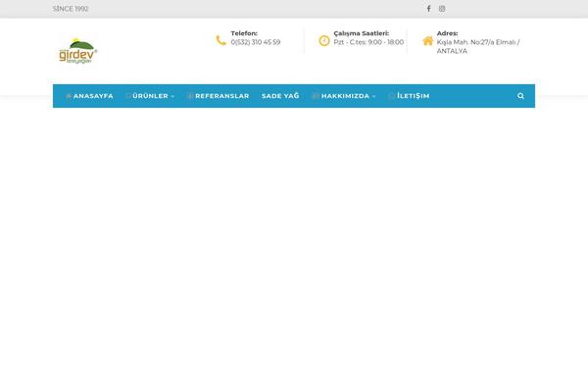Open the search magnifier icon
The image size is (588, 392).
click(x=520, y=96)
